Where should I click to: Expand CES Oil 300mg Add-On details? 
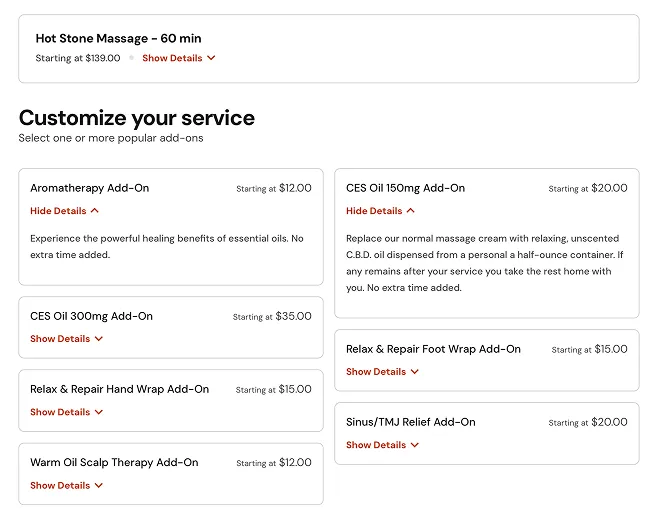tap(67, 339)
